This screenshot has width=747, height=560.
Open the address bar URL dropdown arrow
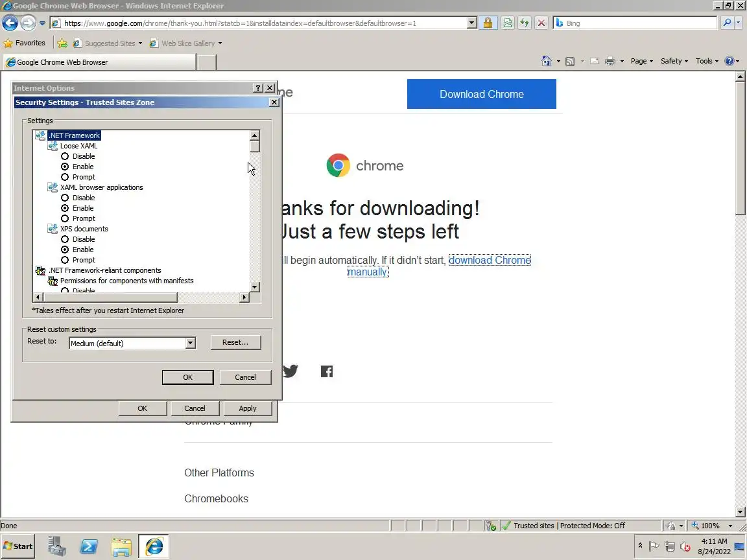pos(471,23)
